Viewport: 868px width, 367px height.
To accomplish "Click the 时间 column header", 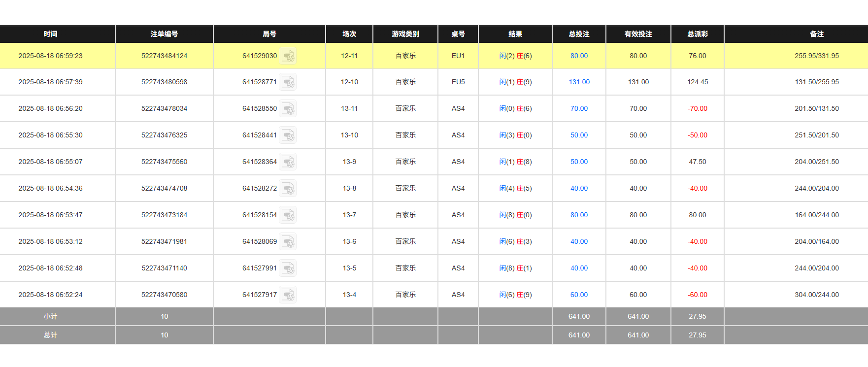I will tap(50, 34).
